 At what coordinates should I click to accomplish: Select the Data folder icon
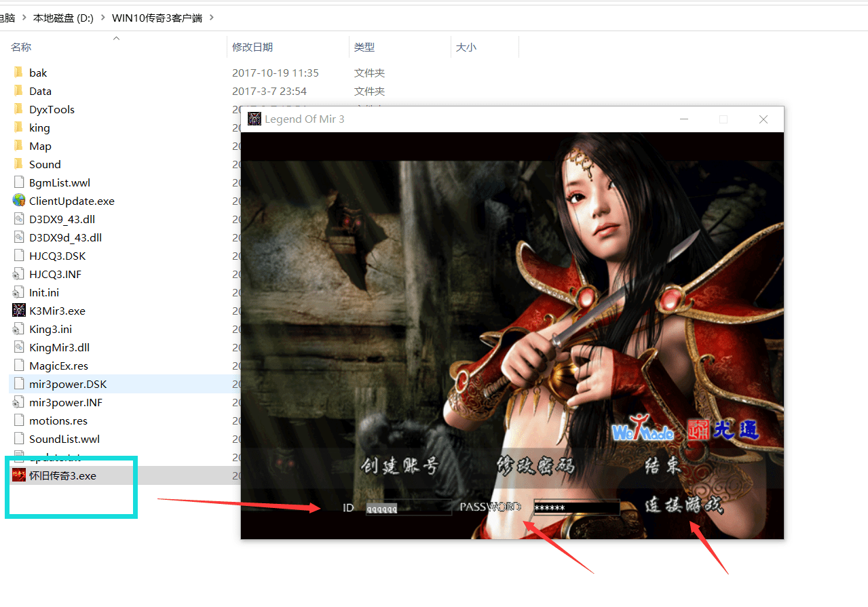(18, 91)
